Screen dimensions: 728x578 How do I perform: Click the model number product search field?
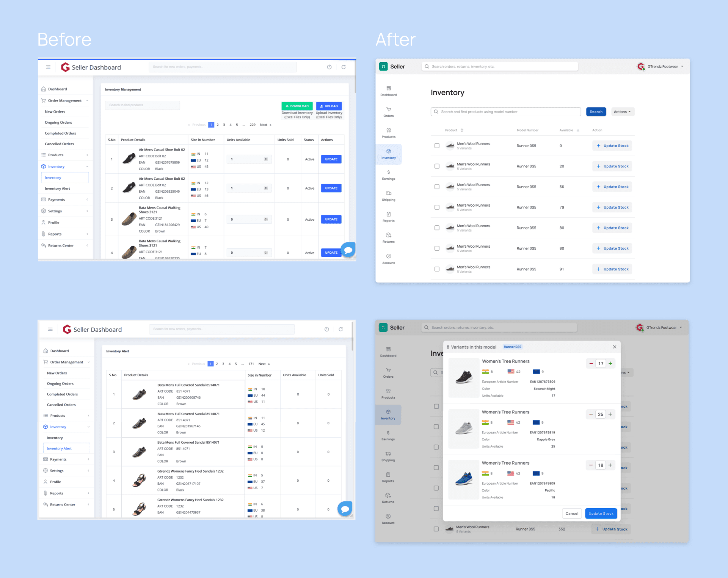(505, 112)
